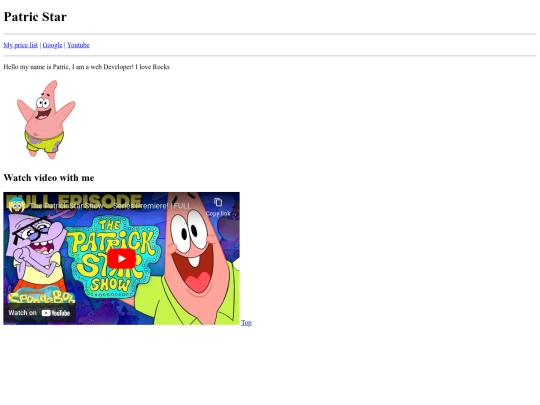This screenshot has width=540, height=405.
Task: Open the "My price list" link
Action: point(21,45)
